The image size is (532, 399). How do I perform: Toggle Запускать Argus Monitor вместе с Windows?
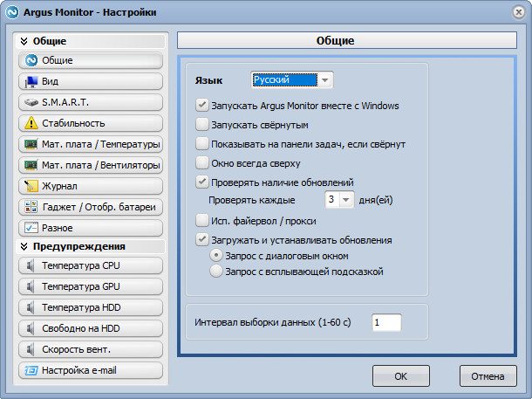[203, 106]
